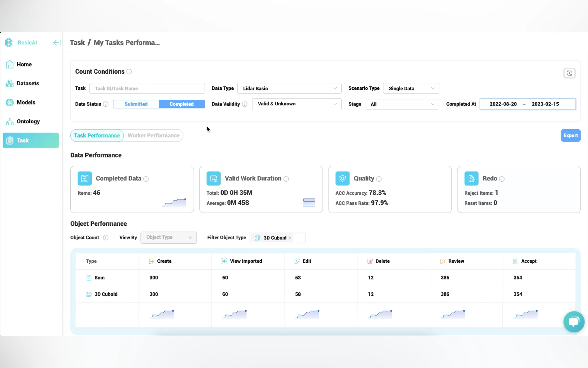The height and width of the screenshot is (368, 588).
Task: Open the Stage dropdown
Action: coord(402,105)
